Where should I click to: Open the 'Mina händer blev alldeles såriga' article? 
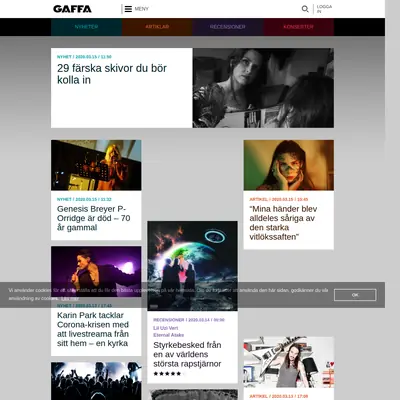(283, 223)
